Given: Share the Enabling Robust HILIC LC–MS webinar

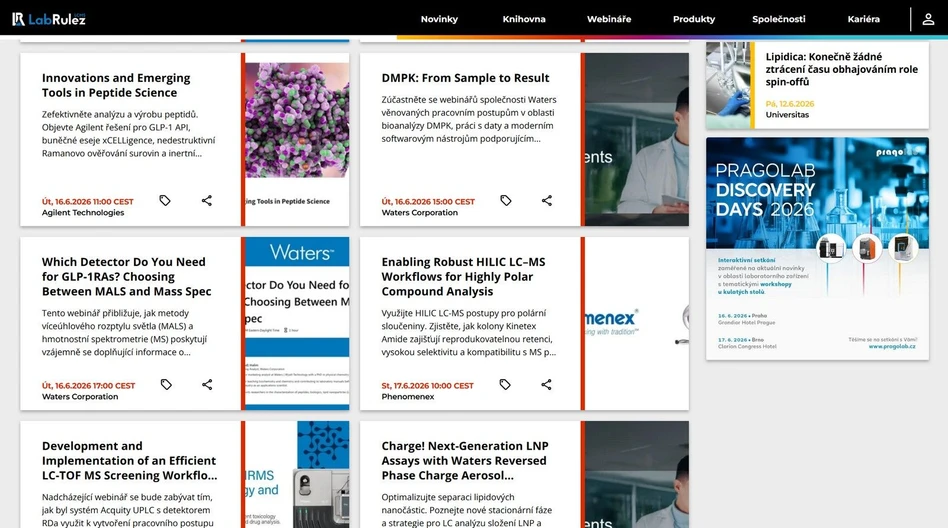Looking at the screenshot, I should pyautogui.click(x=546, y=384).
